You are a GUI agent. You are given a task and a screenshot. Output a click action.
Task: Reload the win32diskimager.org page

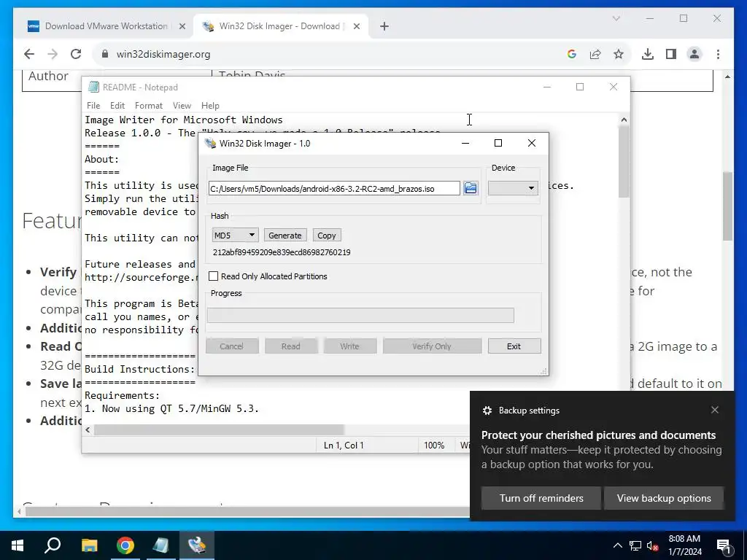tap(76, 54)
